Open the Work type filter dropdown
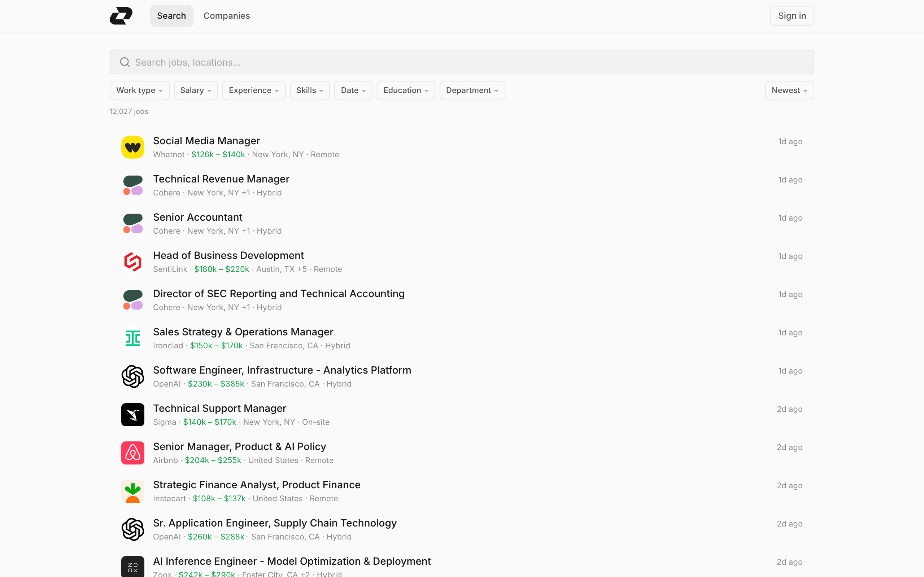924x577 pixels. (139, 91)
